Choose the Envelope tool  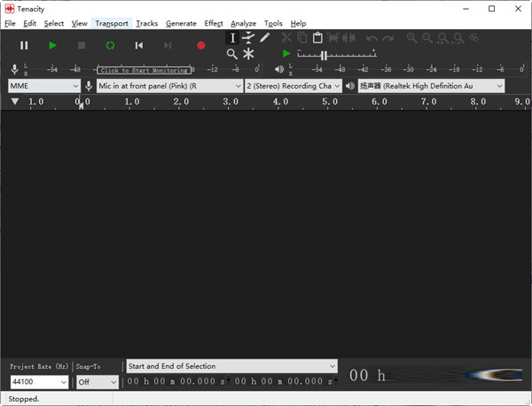248,38
